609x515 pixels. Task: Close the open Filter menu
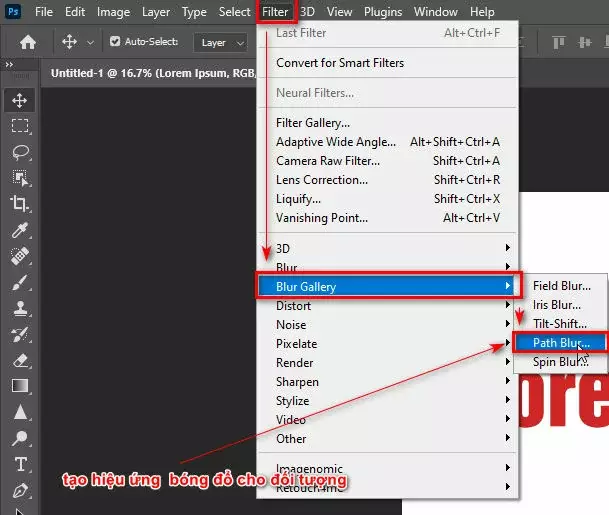[275, 12]
